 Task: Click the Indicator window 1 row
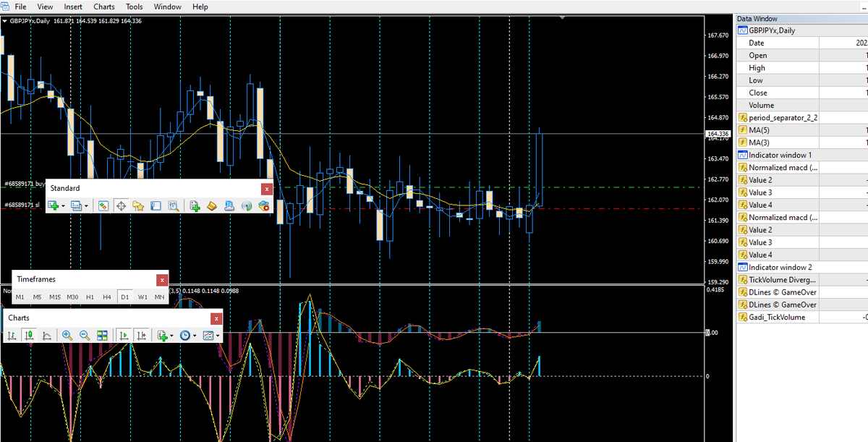click(x=801, y=155)
